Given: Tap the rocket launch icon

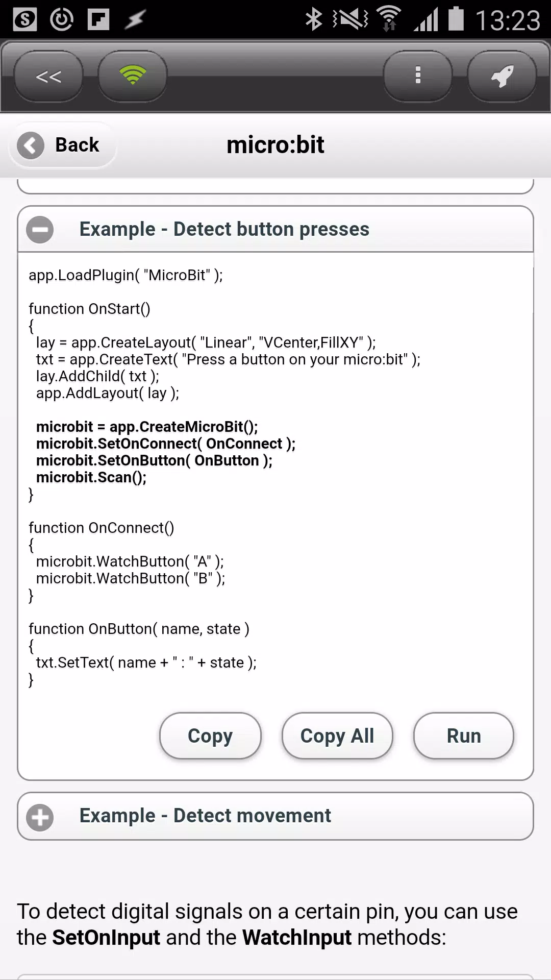Looking at the screenshot, I should click(x=502, y=76).
